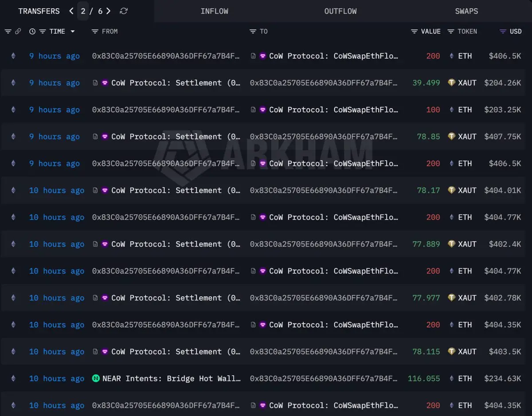The width and height of the screenshot is (532, 416).
Task: Open 0x83C0a257 sender address in $203.25K row
Action: click(166, 110)
